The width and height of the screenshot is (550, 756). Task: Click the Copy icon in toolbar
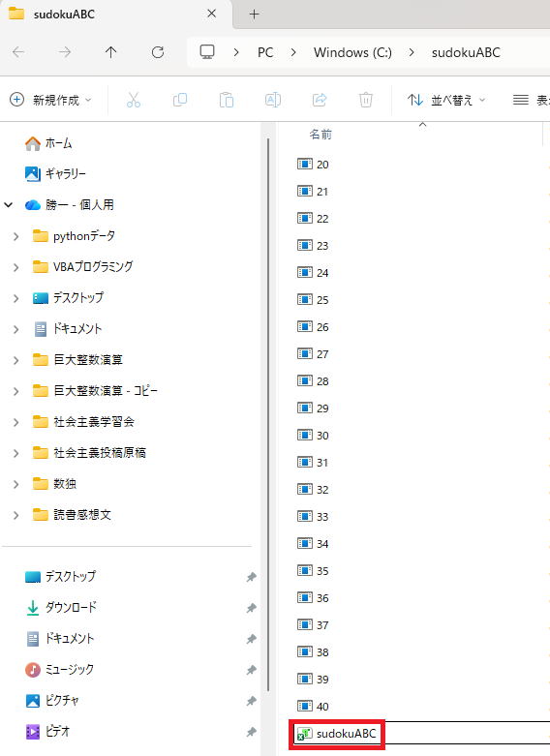[180, 100]
